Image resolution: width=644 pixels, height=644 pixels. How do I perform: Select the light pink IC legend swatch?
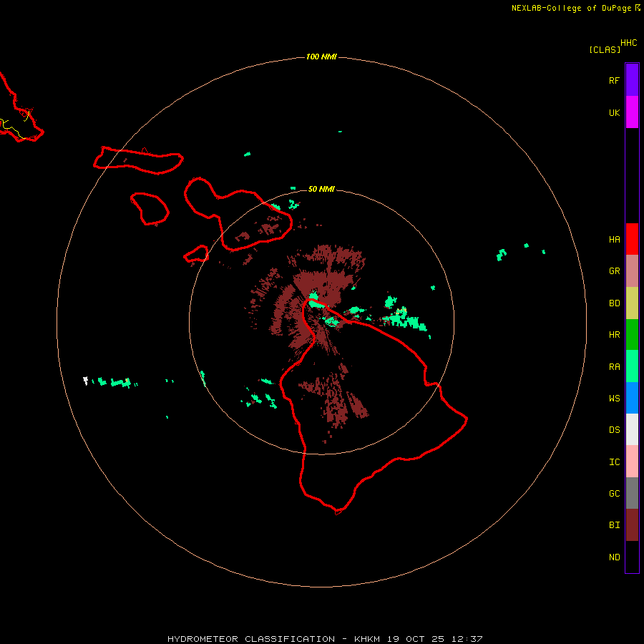(632, 462)
